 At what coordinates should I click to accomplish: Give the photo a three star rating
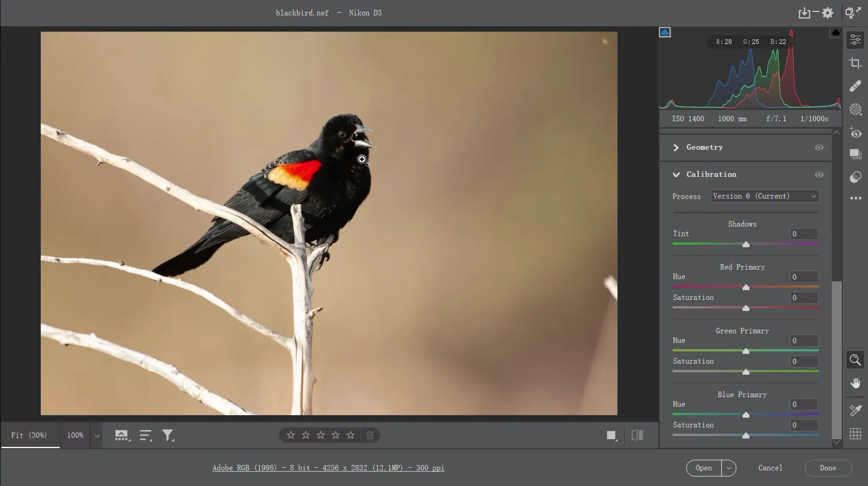tap(320, 435)
